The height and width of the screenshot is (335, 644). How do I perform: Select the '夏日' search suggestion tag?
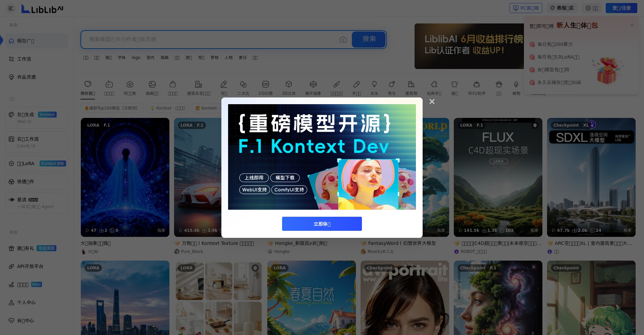243,58
